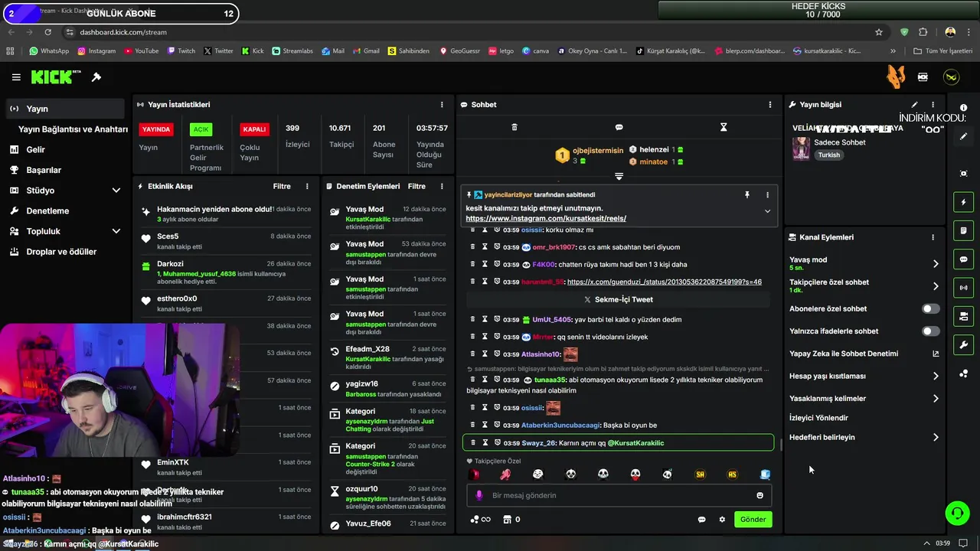Open Hesap yaşı kısıtlaması arrow
The image size is (980, 551).
[x=936, y=376]
